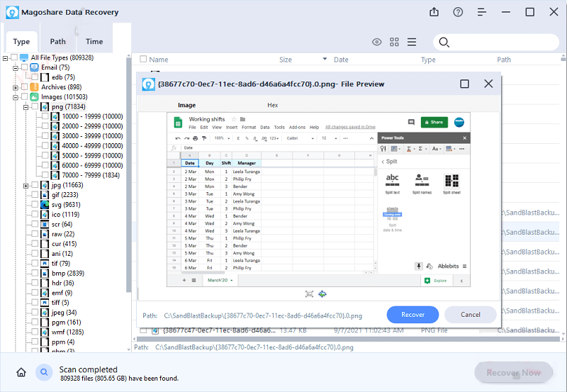
Task: Switch to grid thumbnail view
Action: pyautogui.click(x=394, y=42)
